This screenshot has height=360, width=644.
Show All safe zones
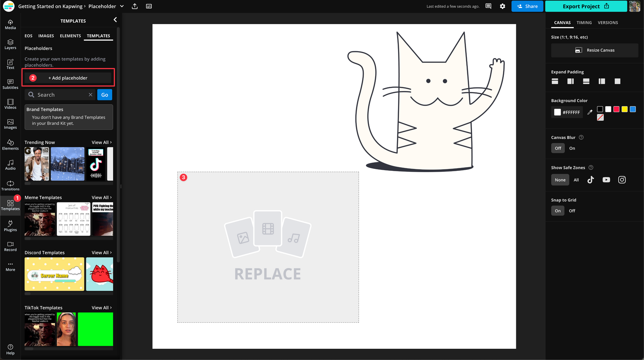(x=576, y=180)
